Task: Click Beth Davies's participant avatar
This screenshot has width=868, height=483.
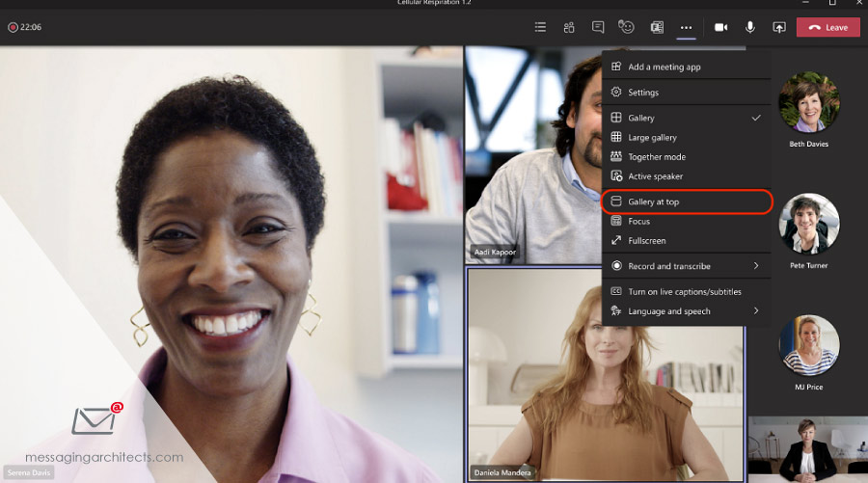Action: (x=808, y=103)
